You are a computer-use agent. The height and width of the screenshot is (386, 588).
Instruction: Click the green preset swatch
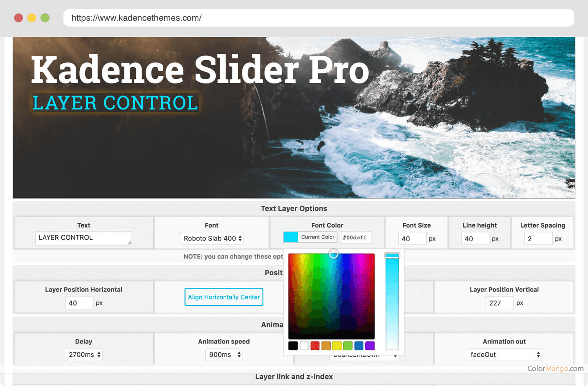tap(348, 346)
